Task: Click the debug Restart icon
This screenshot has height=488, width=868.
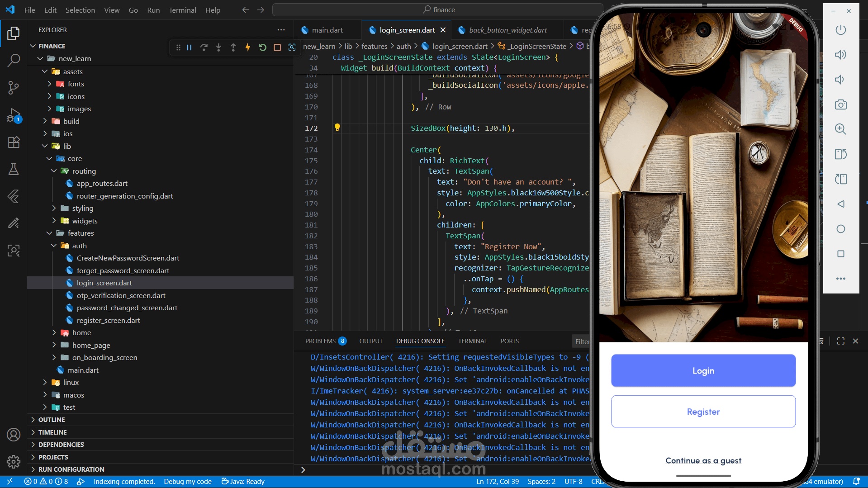Action: pos(262,47)
